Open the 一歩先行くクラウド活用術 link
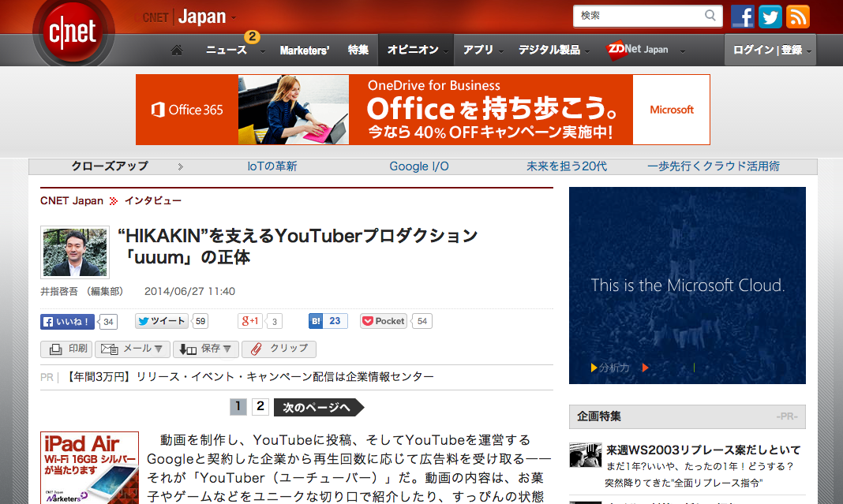 pos(714,166)
